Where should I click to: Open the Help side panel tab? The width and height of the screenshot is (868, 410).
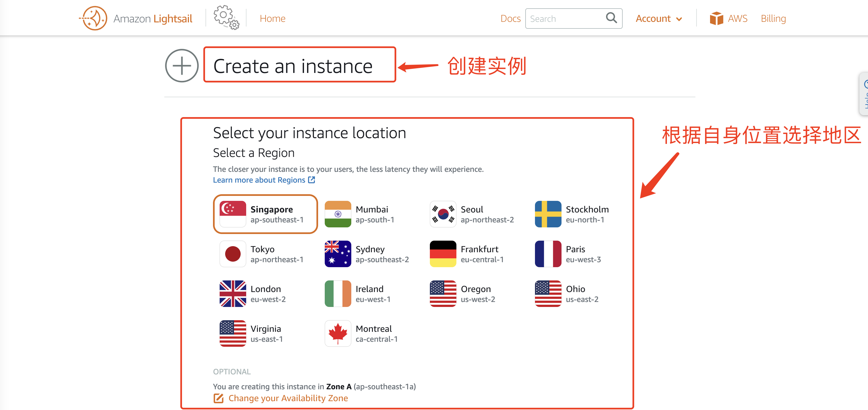pos(864,94)
